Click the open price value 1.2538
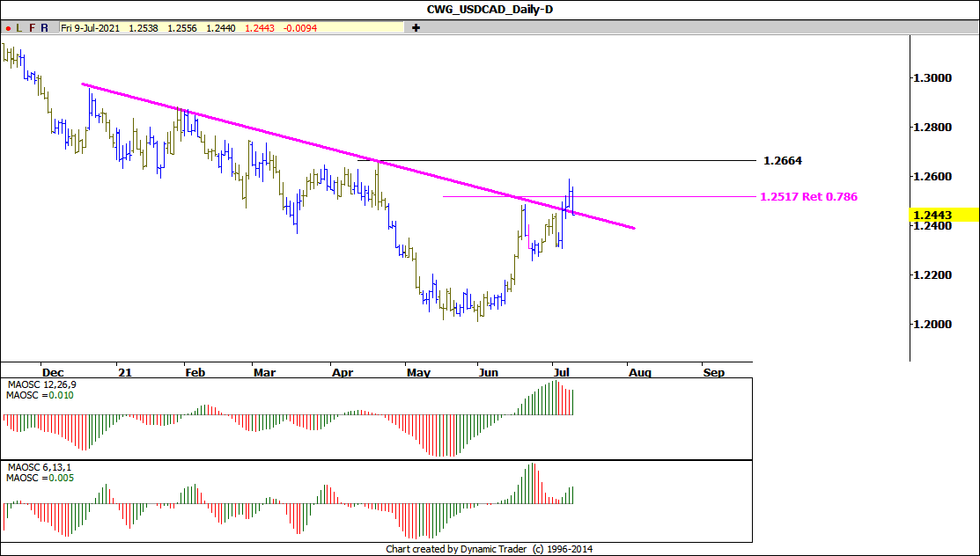Screen dimensions: 980x556 (144, 28)
